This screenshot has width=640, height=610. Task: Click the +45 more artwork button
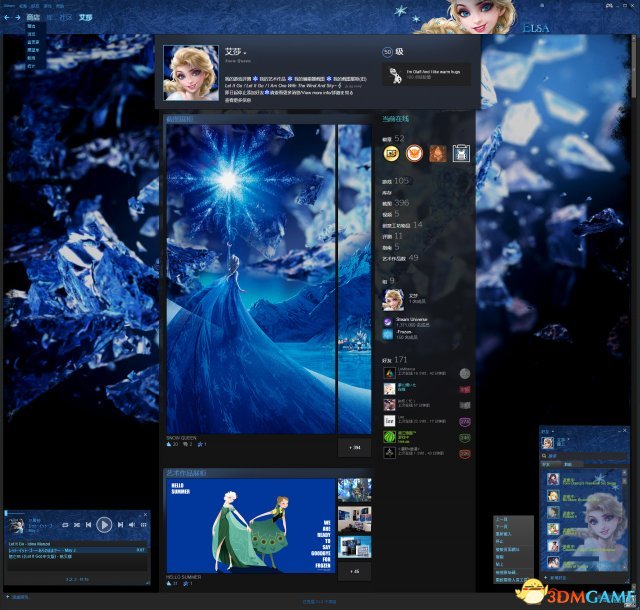pos(354,571)
